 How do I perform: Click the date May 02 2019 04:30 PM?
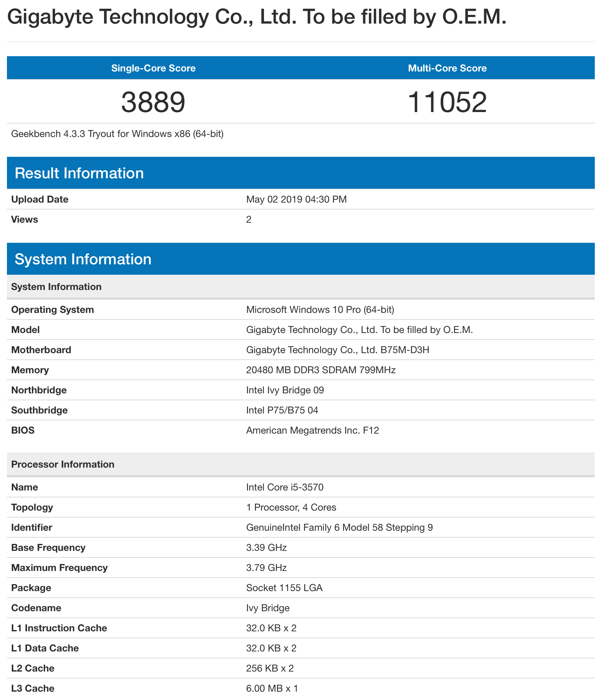pos(297,199)
